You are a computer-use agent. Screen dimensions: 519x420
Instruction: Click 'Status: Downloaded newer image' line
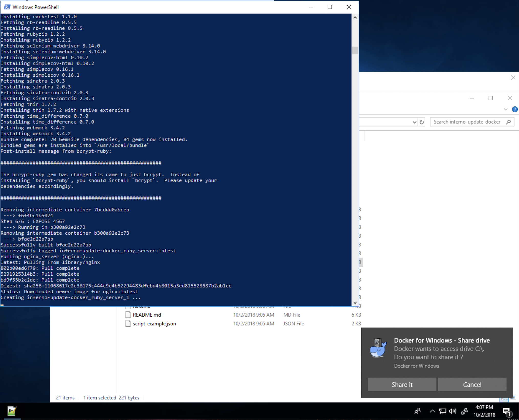click(69, 292)
